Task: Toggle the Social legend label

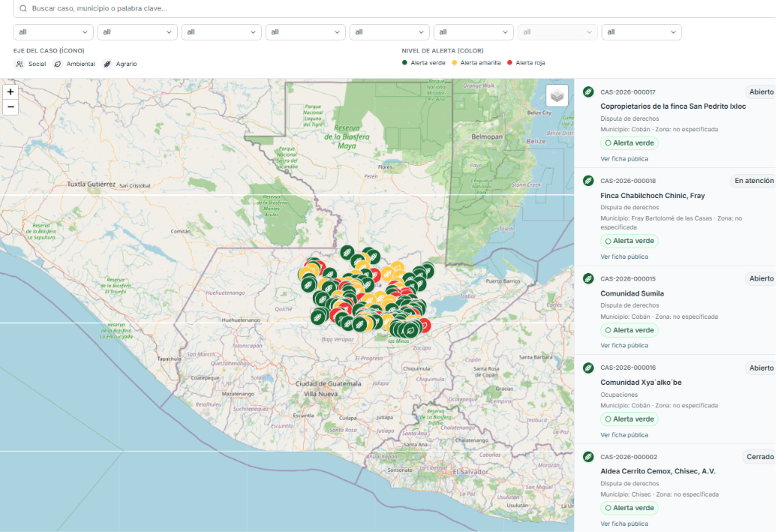Action: click(37, 64)
